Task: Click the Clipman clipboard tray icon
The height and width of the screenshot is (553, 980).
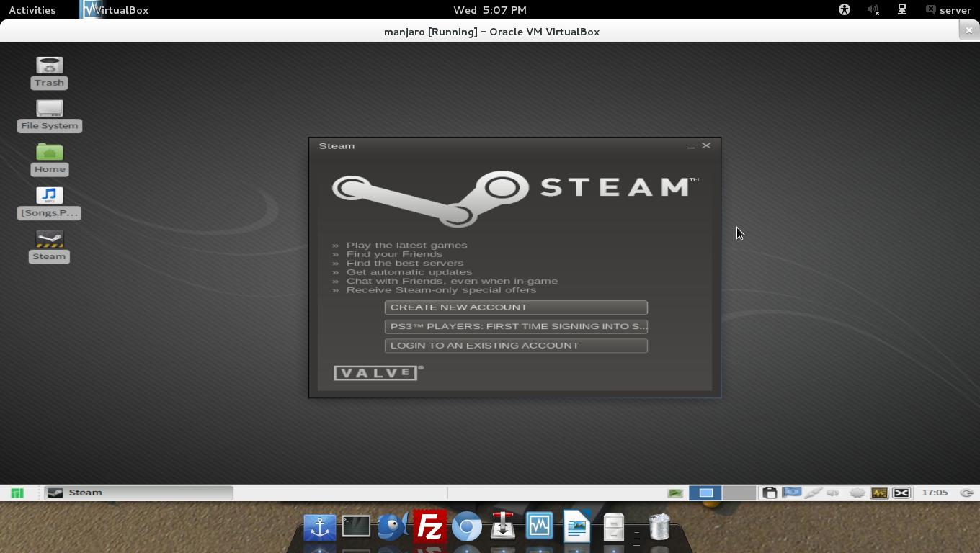Action: coord(770,493)
